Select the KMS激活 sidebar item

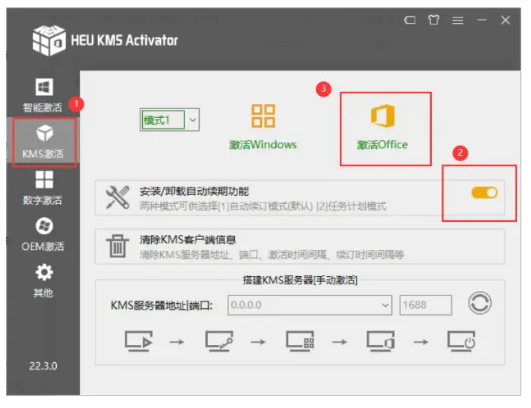point(44,142)
